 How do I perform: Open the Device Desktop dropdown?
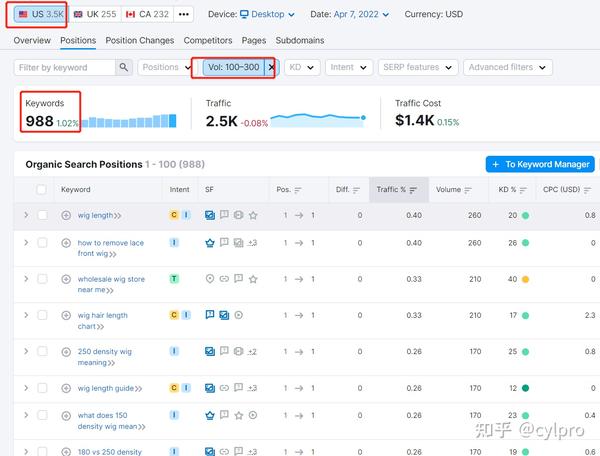tap(267, 14)
